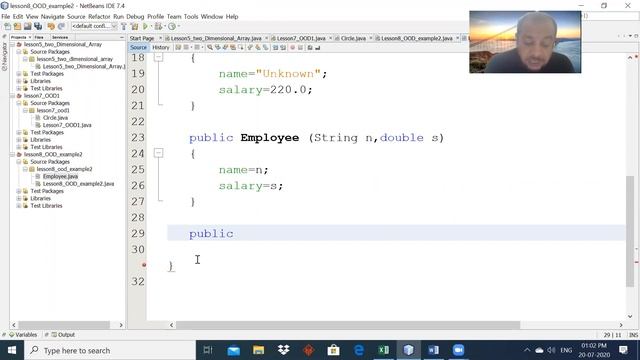Click the Redo arrow icon

(61, 27)
